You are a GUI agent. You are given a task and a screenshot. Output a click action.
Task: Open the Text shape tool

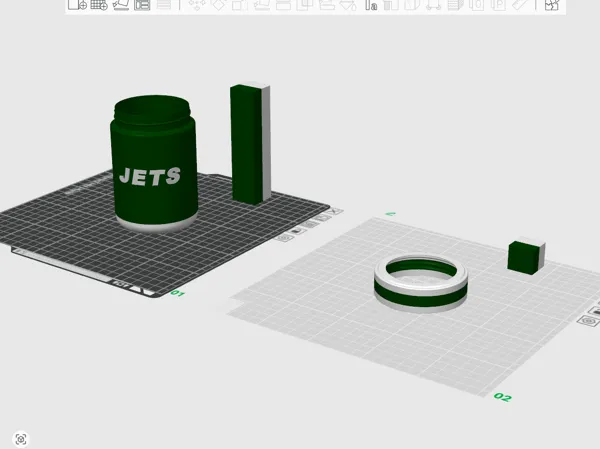pyautogui.click(x=371, y=5)
